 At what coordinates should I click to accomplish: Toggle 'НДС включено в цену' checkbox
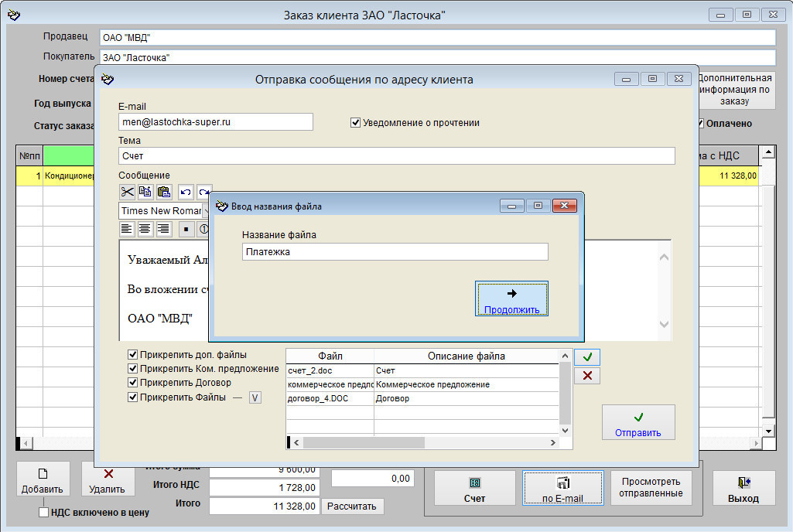(x=45, y=513)
